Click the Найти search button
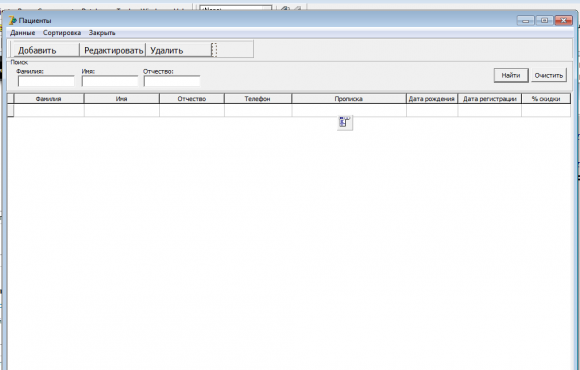This screenshot has width=580, height=370. pyautogui.click(x=511, y=75)
